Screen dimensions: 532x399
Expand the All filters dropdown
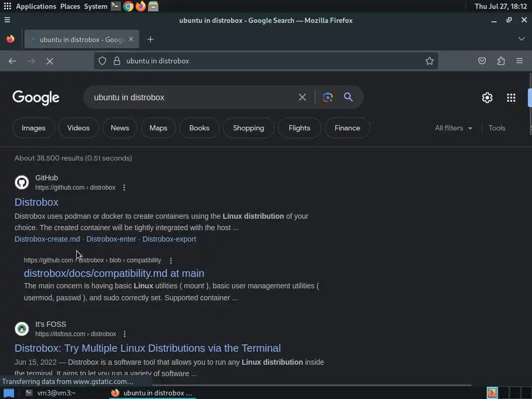[454, 128]
